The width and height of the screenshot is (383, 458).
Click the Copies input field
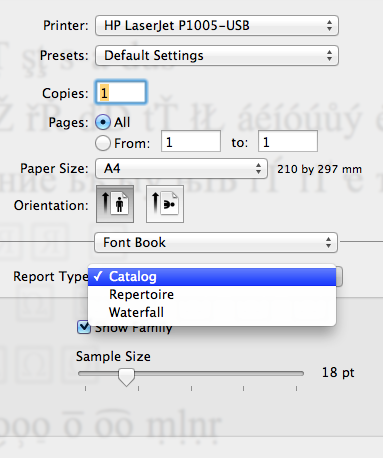tap(121, 92)
